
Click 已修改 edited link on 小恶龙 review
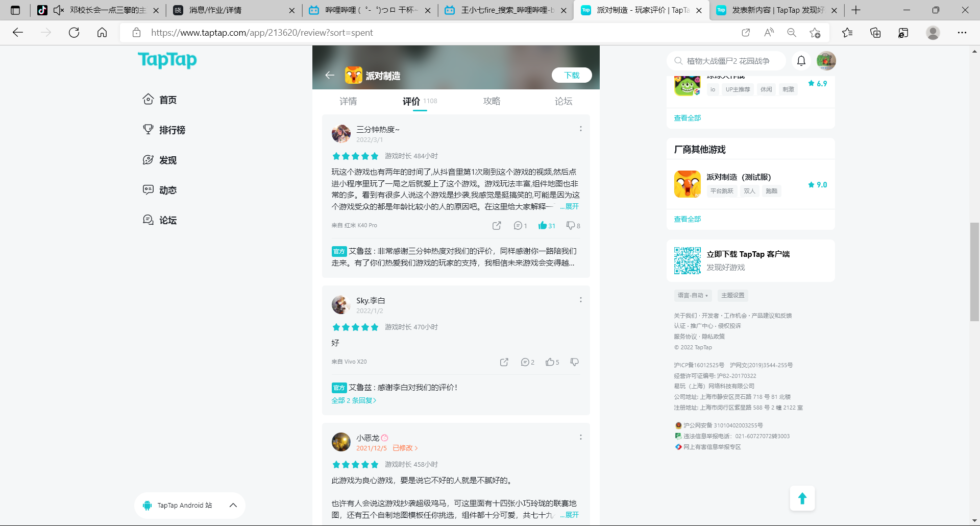[x=405, y=448]
